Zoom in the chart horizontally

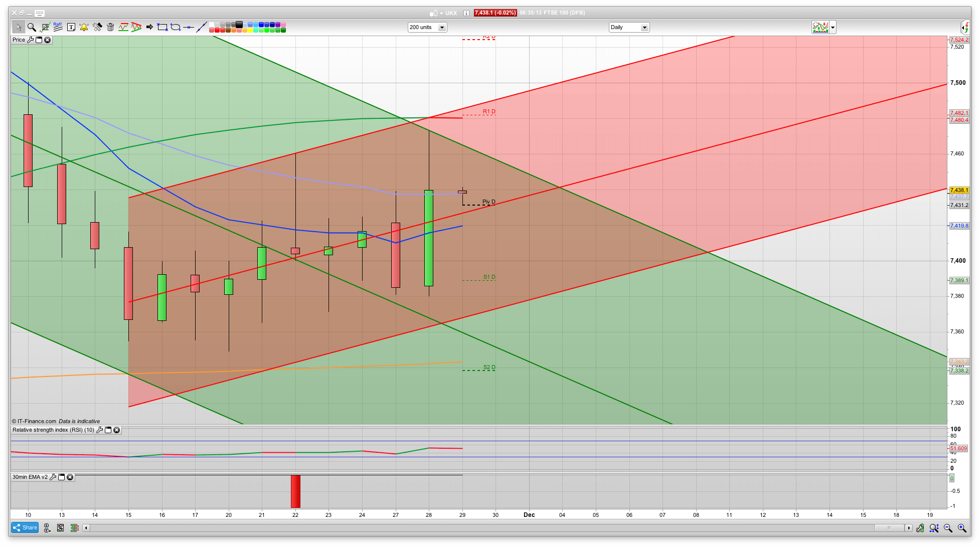(x=962, y=527)
